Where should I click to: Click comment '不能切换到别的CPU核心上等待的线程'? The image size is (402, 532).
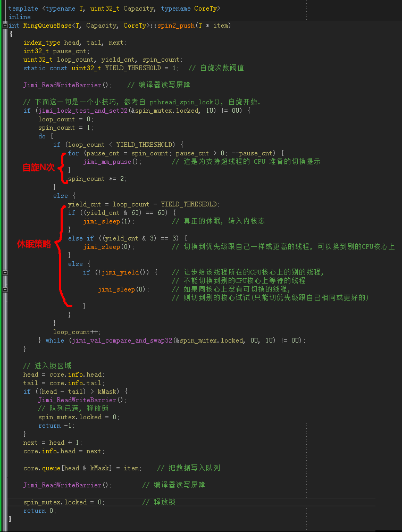(244, 280)
